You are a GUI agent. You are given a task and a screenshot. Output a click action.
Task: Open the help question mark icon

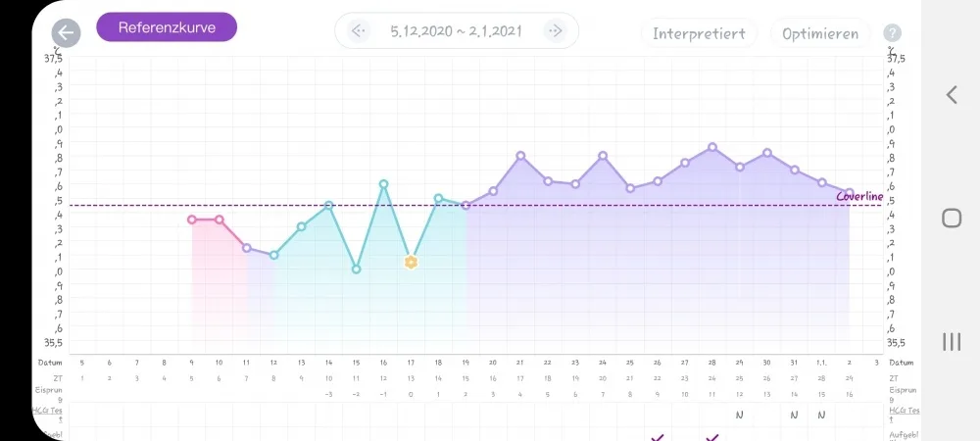pyautogui.click(x=891, y=33)
